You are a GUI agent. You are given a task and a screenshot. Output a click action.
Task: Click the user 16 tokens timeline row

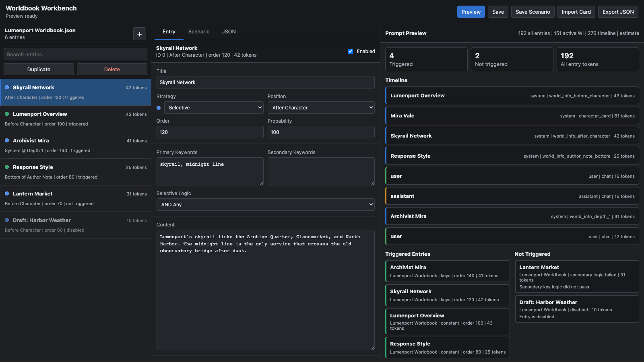pos(512,176)
